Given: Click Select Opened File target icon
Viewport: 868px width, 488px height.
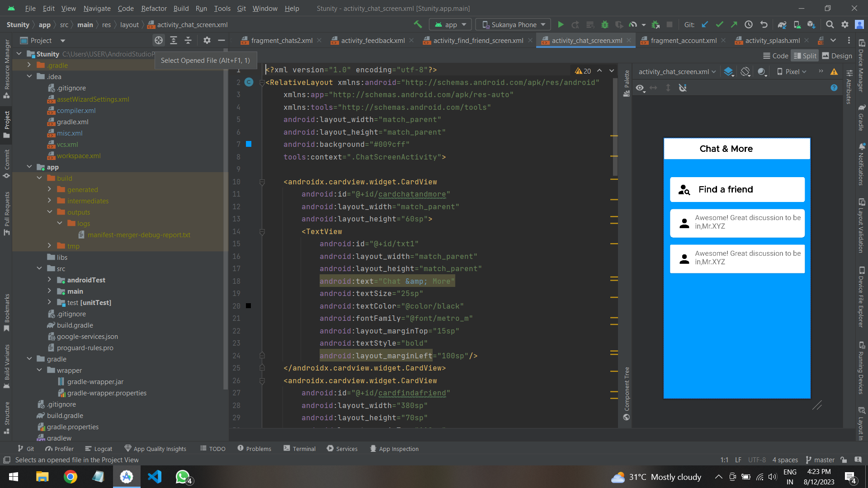Looking at the screenshot, I should [159, 40].
